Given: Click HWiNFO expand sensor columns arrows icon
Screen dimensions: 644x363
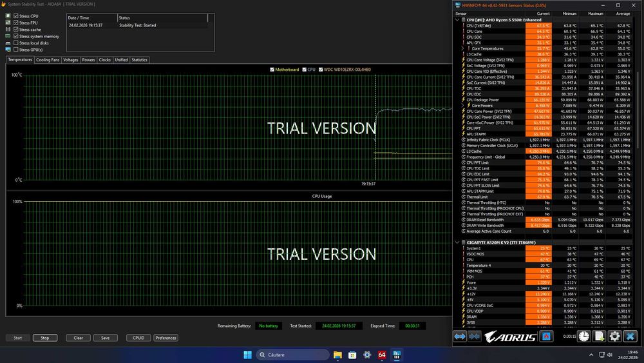Looking at the screenshot, I should click(460, 337).
